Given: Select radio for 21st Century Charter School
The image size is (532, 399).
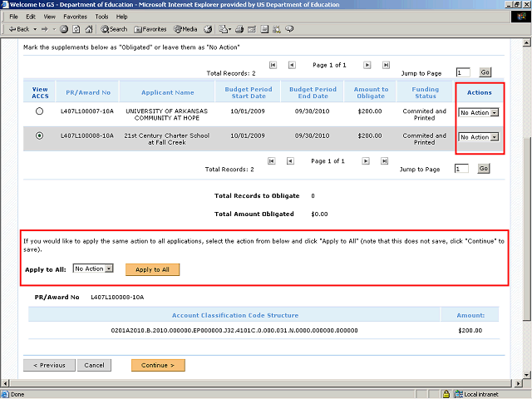Looking at the screenshot, I should (x=39, y=136).
